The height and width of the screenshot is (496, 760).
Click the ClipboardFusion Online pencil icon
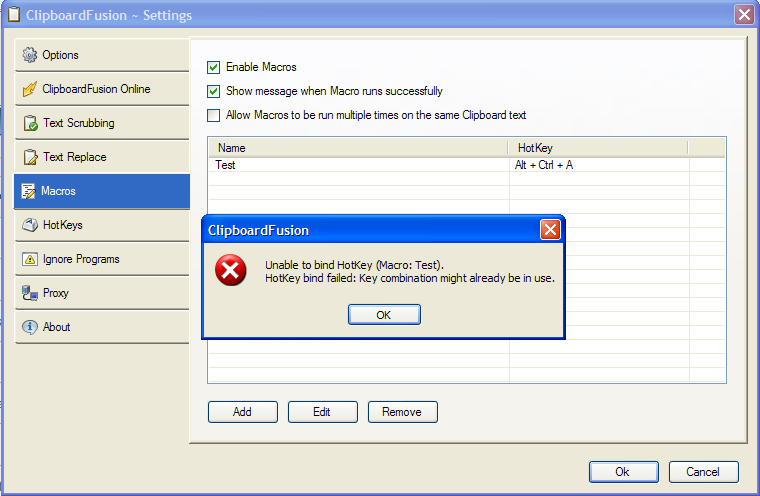30,89
